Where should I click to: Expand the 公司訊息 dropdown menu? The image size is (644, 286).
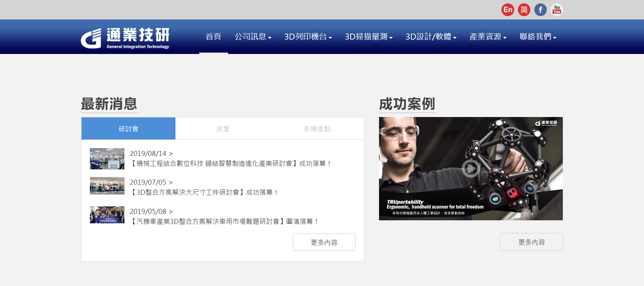253,37
